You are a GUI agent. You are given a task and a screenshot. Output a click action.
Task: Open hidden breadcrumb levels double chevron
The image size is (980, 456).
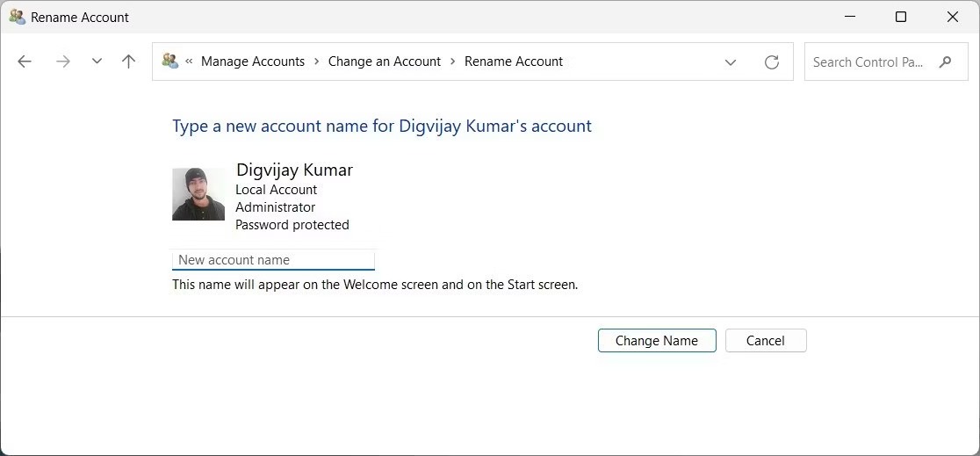[189, 62]
